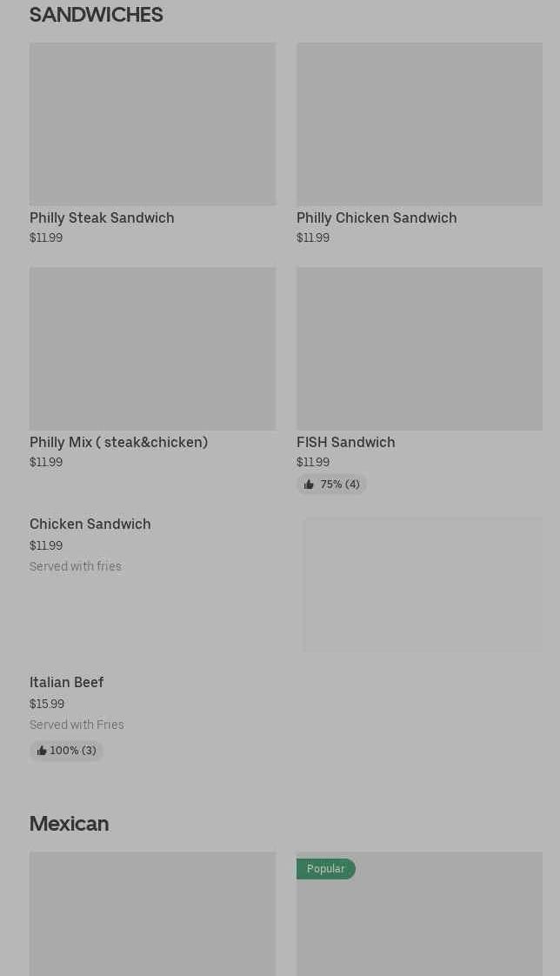Open Philly Mix (steak&chicken) item

118,442
